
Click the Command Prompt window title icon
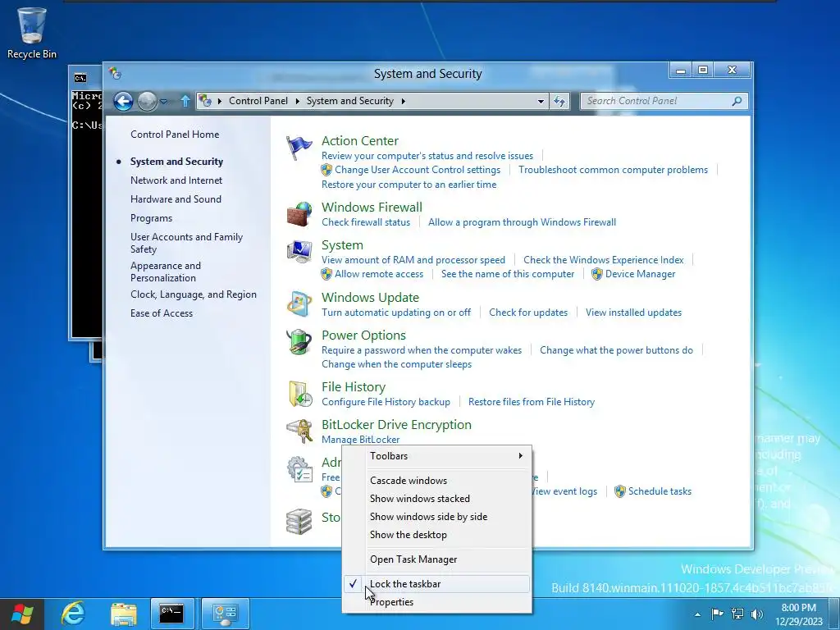(x=80, y=78)
